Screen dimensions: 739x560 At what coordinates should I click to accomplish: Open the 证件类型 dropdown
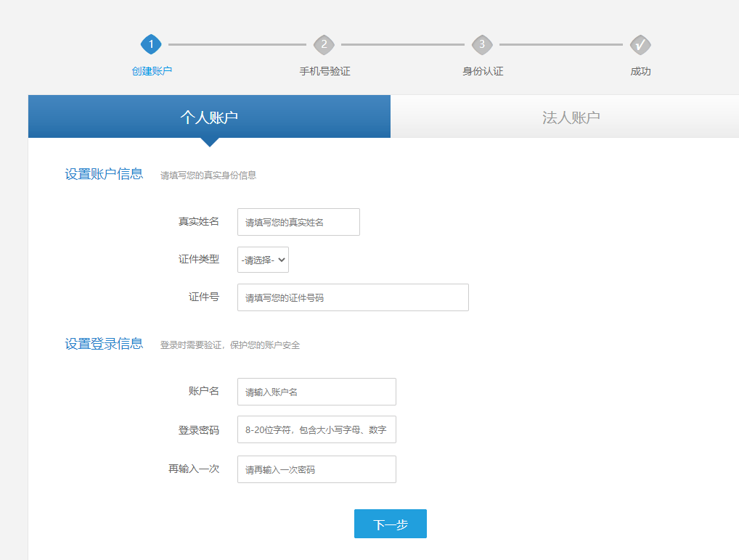point(263,260)
